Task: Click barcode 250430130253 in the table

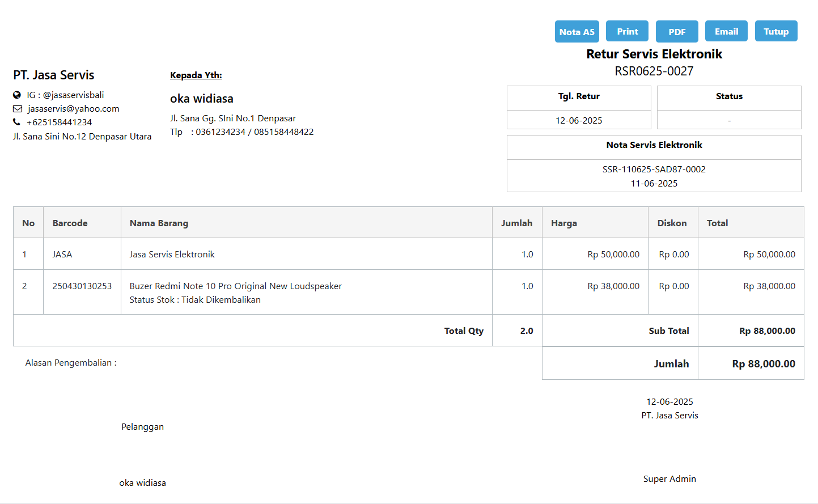Action: pos(82,286)
